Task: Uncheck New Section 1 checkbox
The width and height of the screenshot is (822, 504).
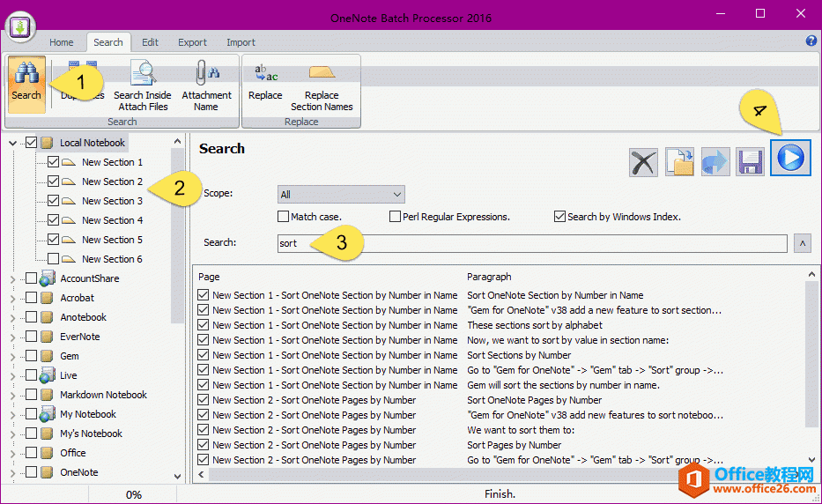Action: [53, 162]
